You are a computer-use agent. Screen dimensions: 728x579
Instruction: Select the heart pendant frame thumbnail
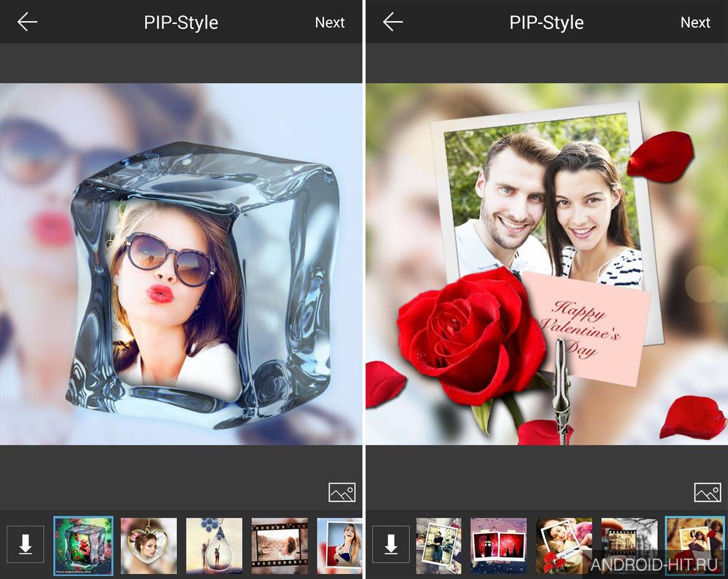(149, 546)
